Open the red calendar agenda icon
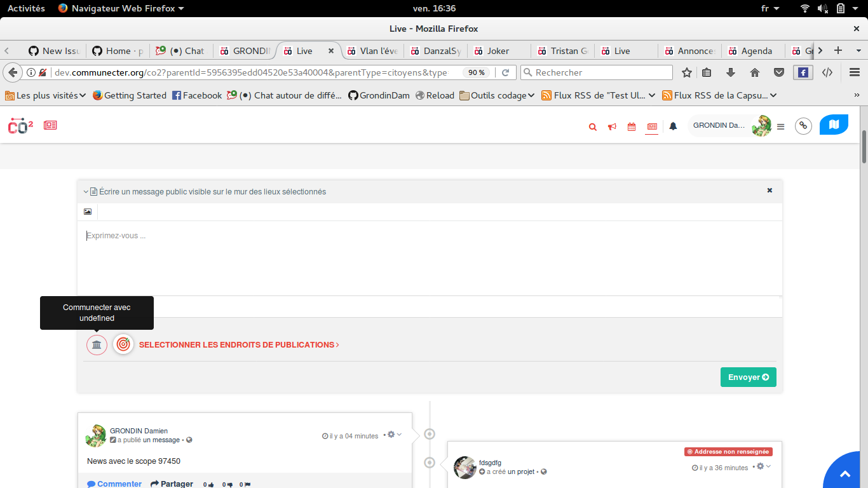This screenshot has width=868, height=488. click(632, 127)
